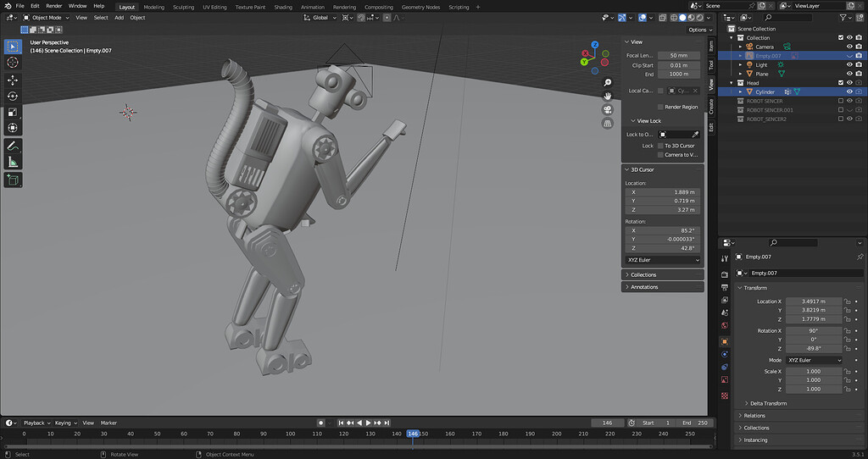Select the Measure tool
The width and height of the screenshot is (868, 459).
13,162
